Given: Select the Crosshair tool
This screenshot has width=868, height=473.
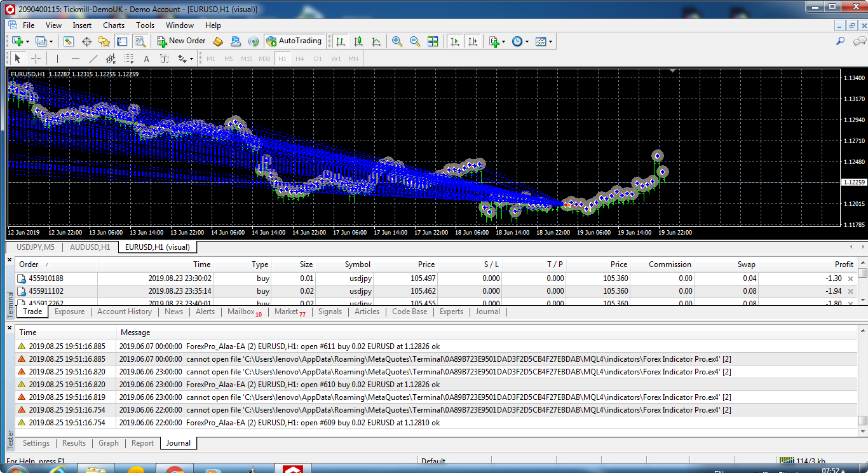Looking at the screenshot, I should [36, 58].
